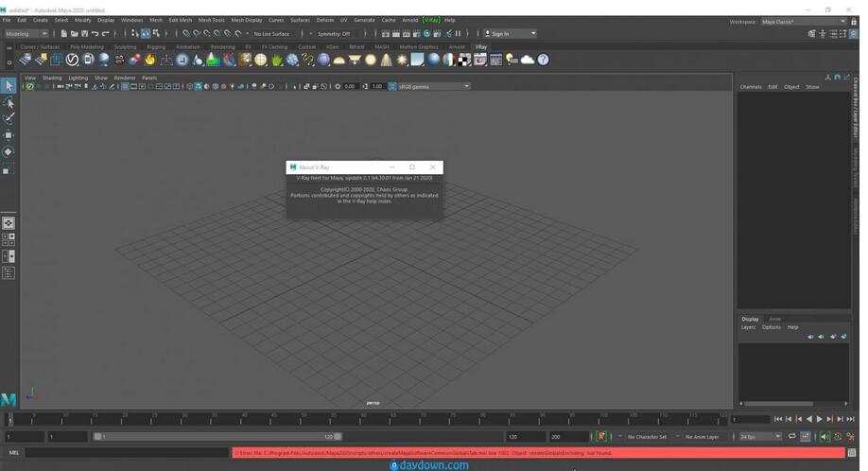This screenshot has height=471, width=868.
Task: Click the flame icon on the V-Ray shelf
Action: (x=150, y=60)
